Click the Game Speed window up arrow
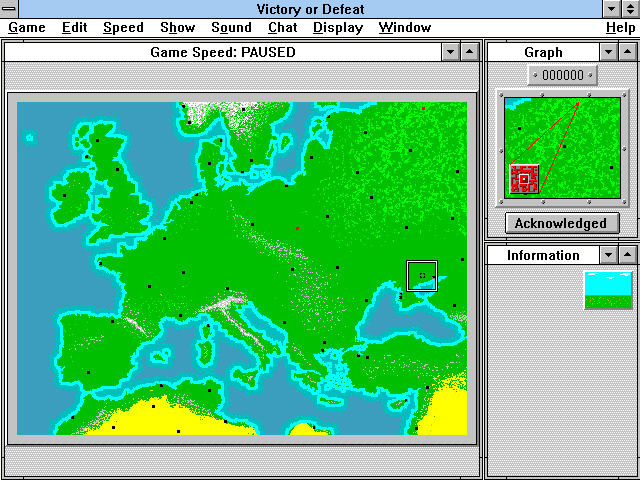 pos(469,51)
